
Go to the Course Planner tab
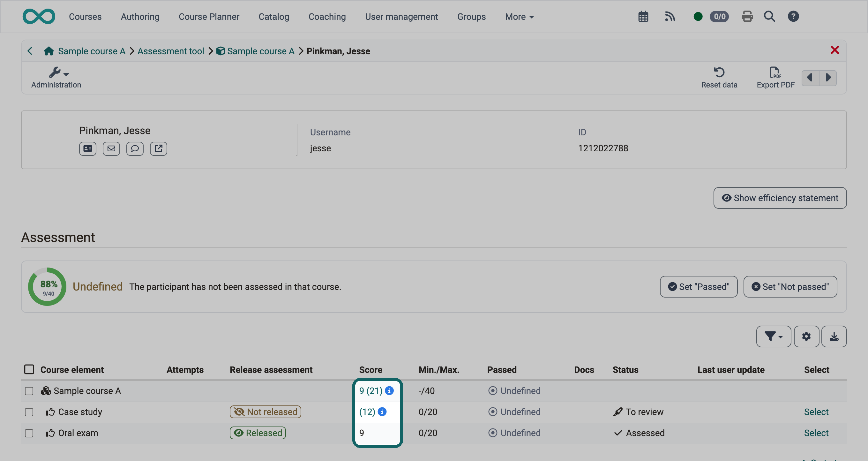pyautogui.click(x=209, y=17)
